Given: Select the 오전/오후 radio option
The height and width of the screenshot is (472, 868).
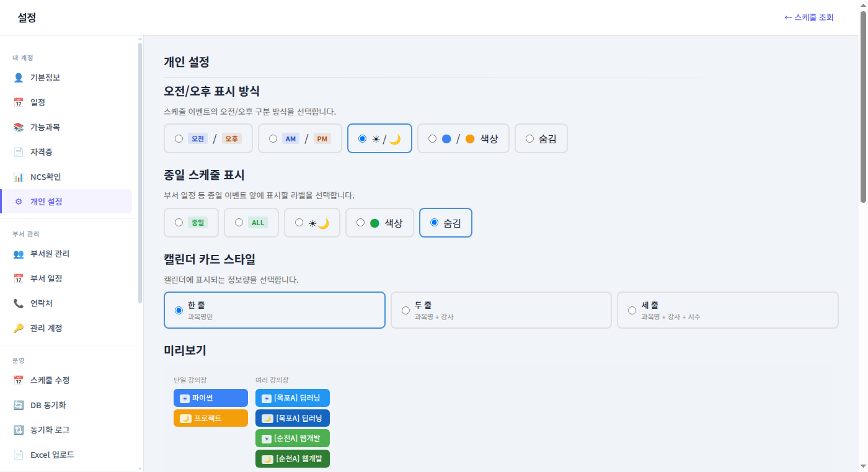Looking at the screenshot, I should (x=179, y=138).
